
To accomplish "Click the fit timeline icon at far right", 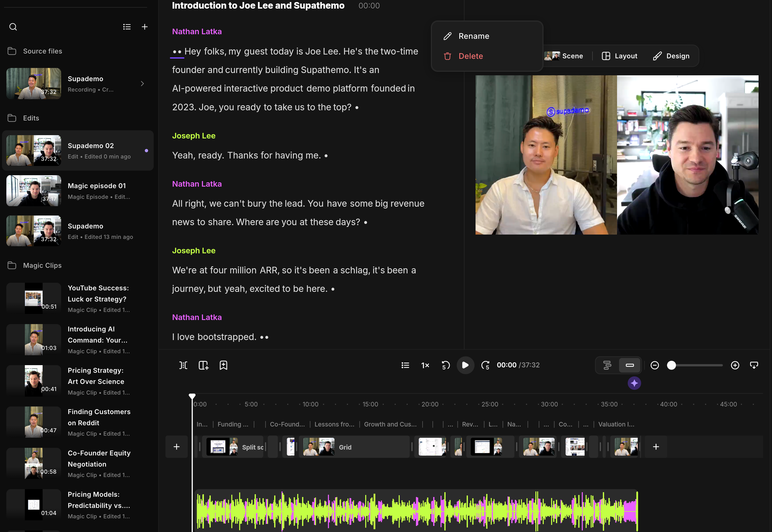I will point(754,365).
